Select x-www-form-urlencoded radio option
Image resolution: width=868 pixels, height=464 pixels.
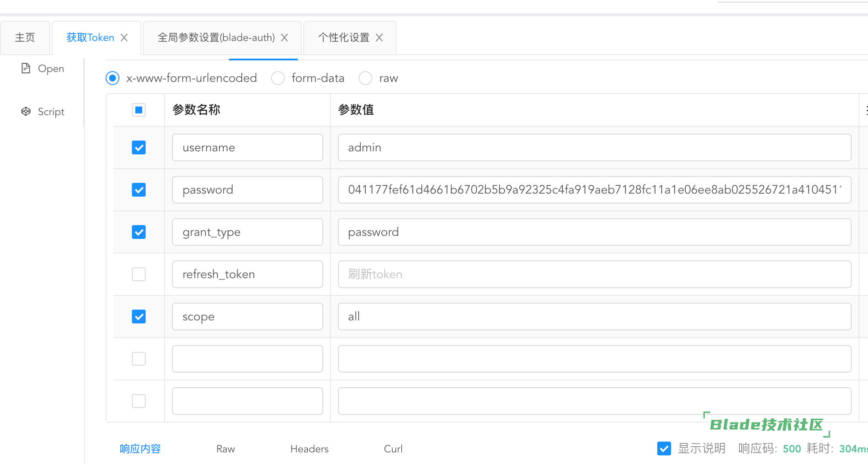[x=112, y=78]
